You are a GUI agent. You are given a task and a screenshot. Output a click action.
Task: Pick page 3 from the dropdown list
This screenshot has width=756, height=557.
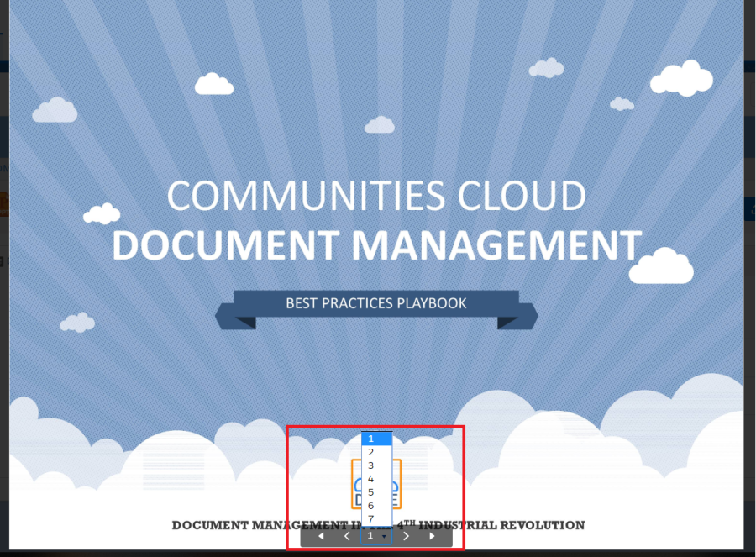pos(376,465)
